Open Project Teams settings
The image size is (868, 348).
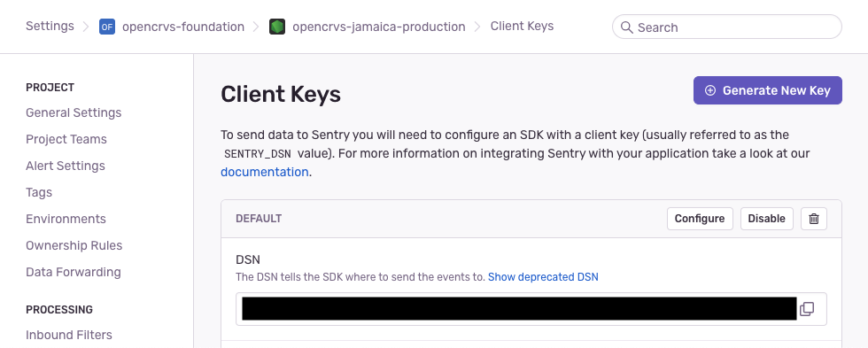[66, 139]
